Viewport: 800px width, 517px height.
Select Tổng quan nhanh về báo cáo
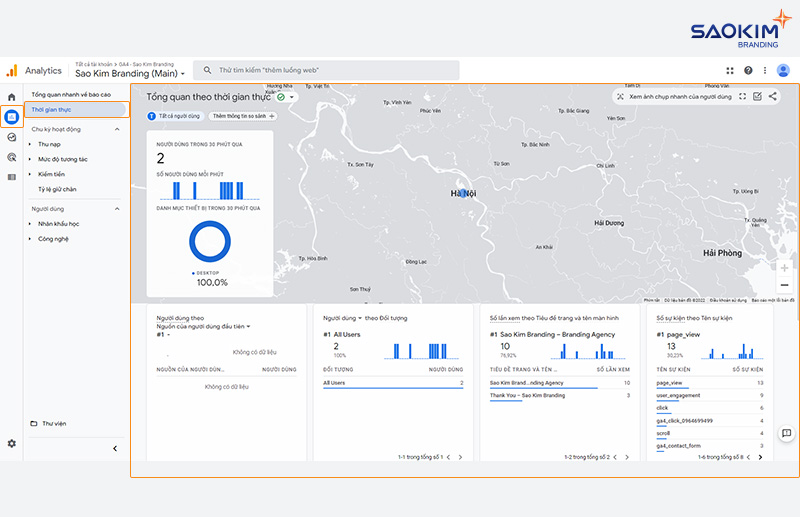click(71, 94)
